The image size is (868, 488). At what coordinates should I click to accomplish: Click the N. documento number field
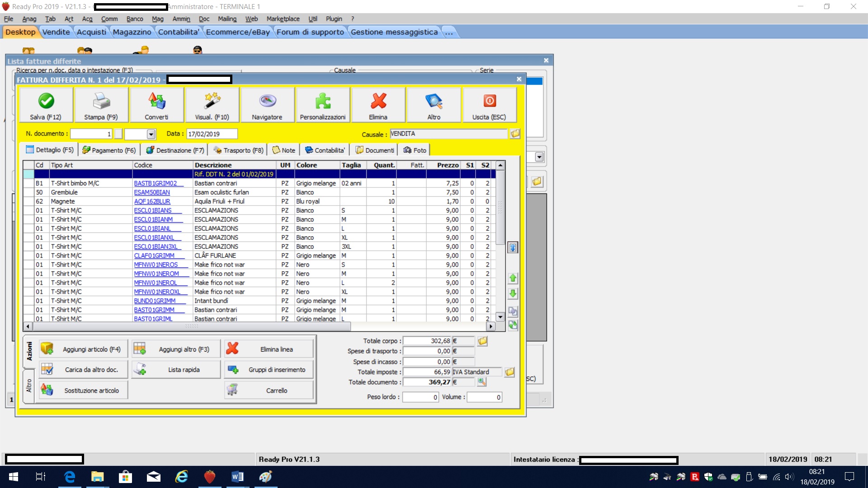[x=91, y=134]
